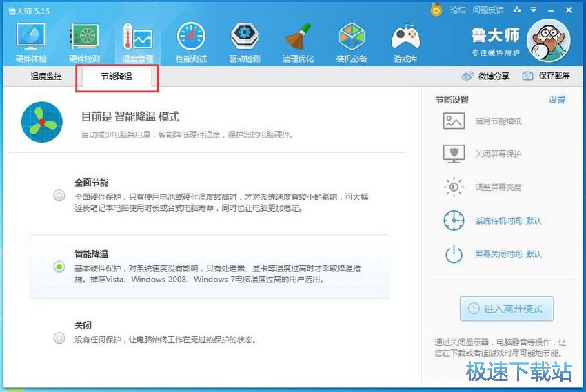Select the 关闭 radio button
Screen dimensions: 586x392
click(x=59, y=338)
